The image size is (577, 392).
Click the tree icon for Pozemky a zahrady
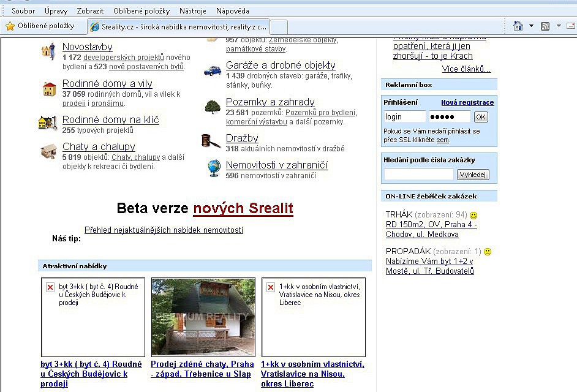212,107
